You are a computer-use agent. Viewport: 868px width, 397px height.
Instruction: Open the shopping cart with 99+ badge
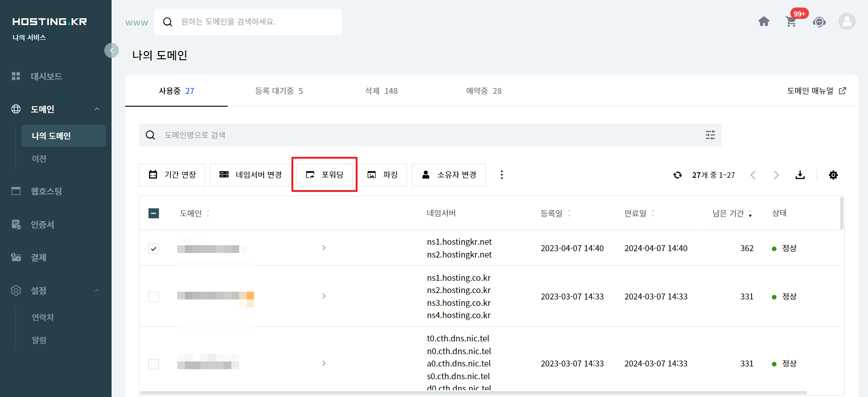pos(791,21)
